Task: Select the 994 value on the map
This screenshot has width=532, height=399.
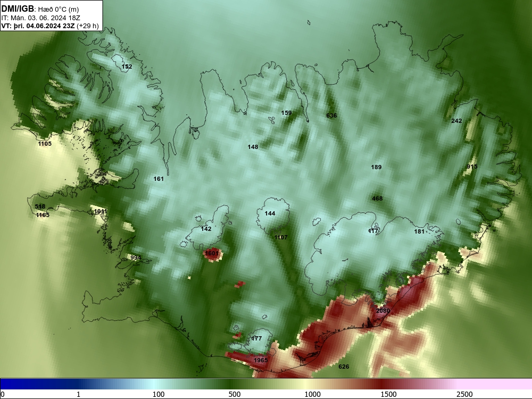Action: point(135,258)
